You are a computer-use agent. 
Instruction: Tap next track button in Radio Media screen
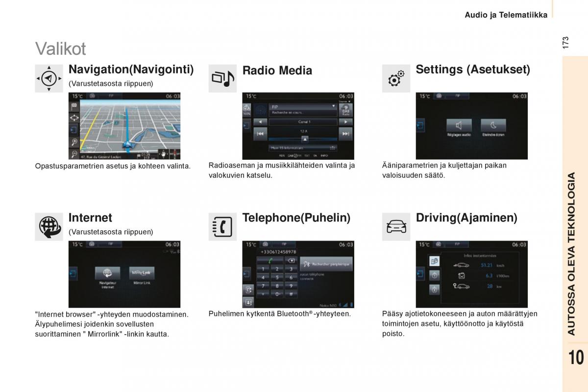click(x=346, y=133)
